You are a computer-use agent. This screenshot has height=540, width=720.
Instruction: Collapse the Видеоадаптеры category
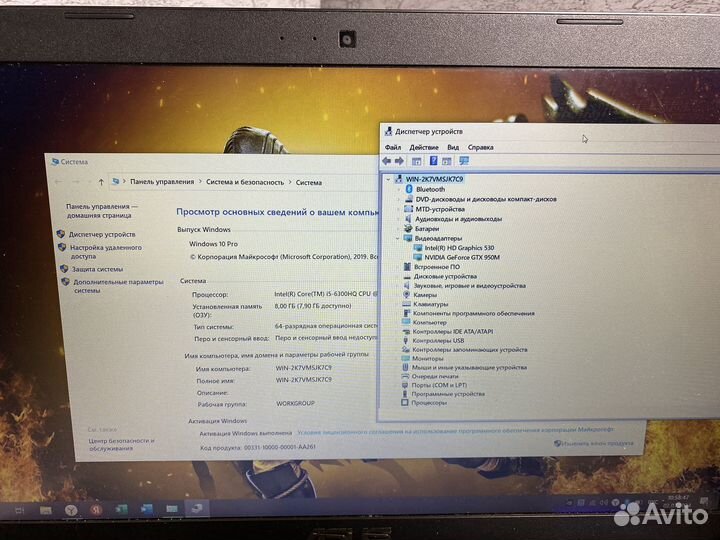coord(398,238)
